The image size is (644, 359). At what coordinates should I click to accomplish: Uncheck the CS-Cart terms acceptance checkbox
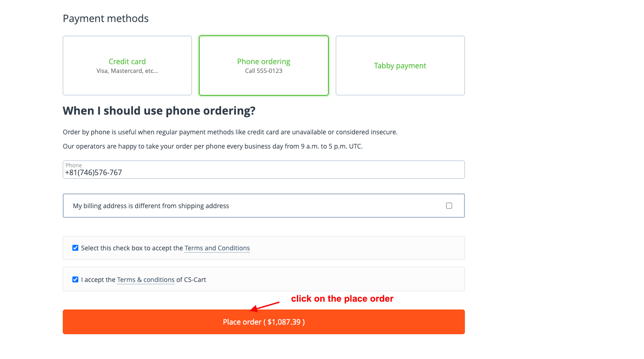76,279
